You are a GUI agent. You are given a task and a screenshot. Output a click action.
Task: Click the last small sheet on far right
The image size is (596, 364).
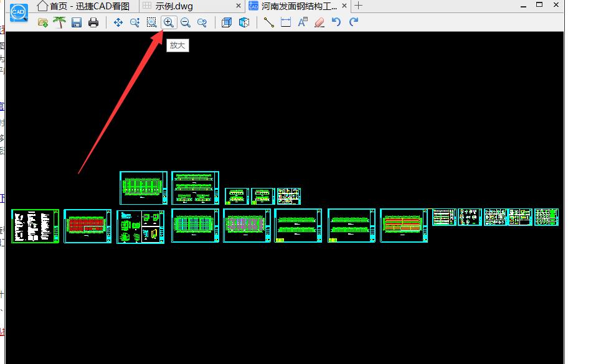tap(546, 217)
